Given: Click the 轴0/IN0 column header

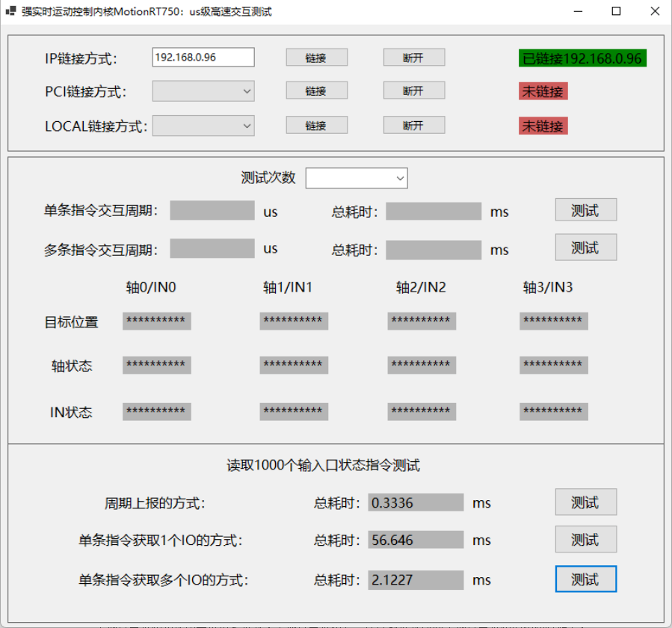Looking at the screenshot, I should coord(151,287).
